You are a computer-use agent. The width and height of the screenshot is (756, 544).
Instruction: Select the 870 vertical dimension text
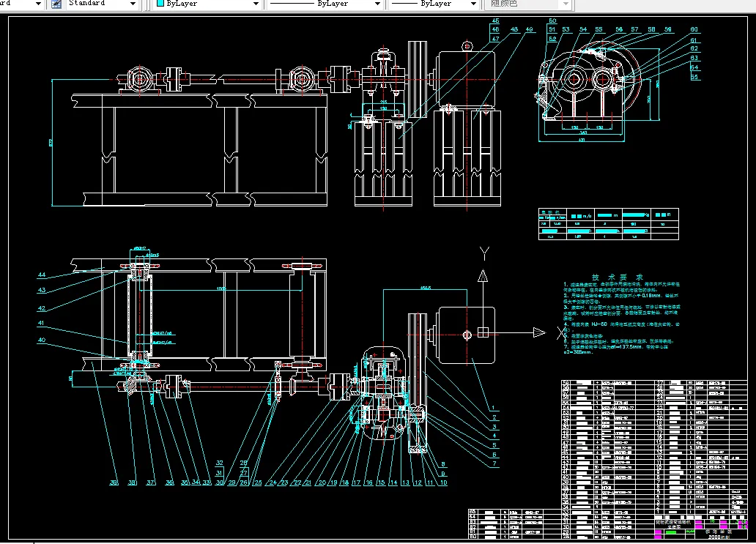[51, 142]
